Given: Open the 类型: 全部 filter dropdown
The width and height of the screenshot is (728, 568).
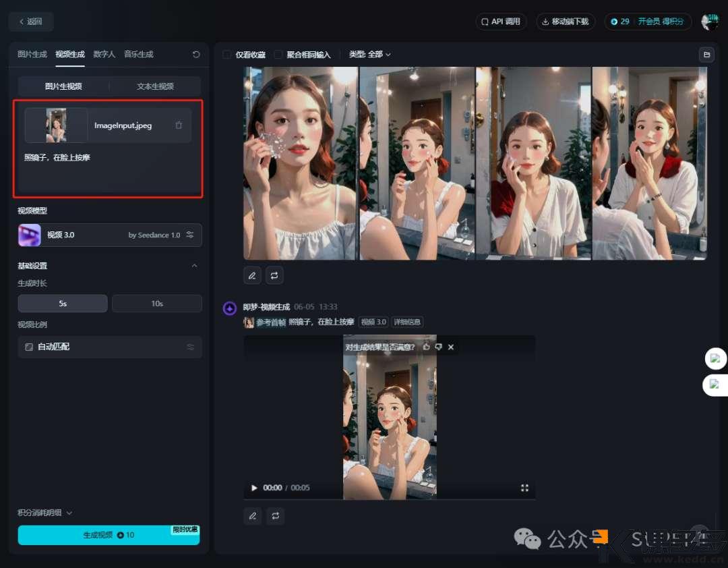Looking at the screenshot, I should pos(369,55).
